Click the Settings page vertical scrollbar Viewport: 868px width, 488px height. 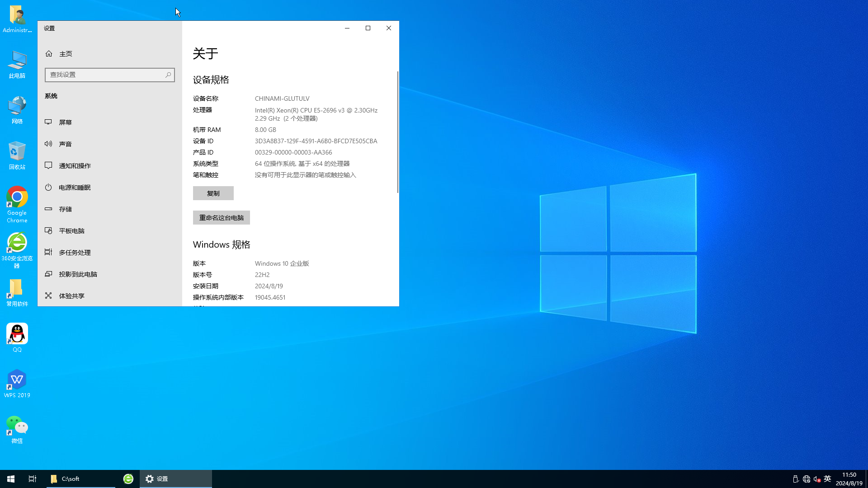tap(398, 132)
